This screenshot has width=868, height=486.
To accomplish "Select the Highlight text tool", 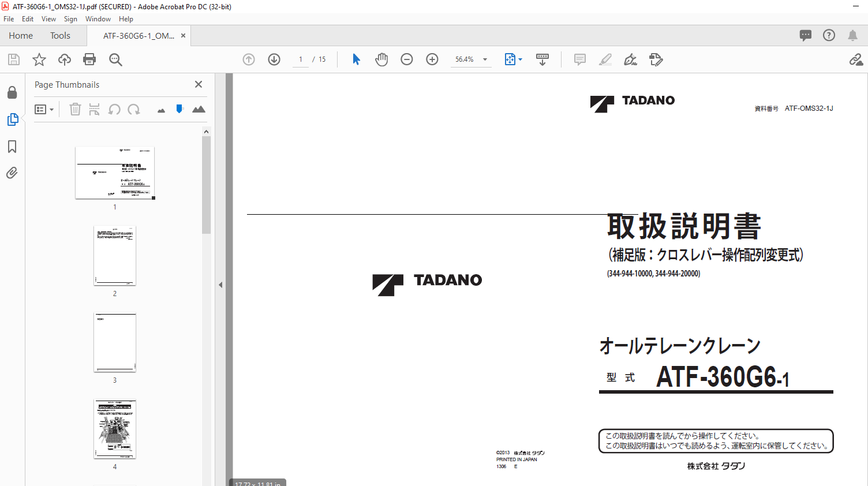I will coord(605,59).
